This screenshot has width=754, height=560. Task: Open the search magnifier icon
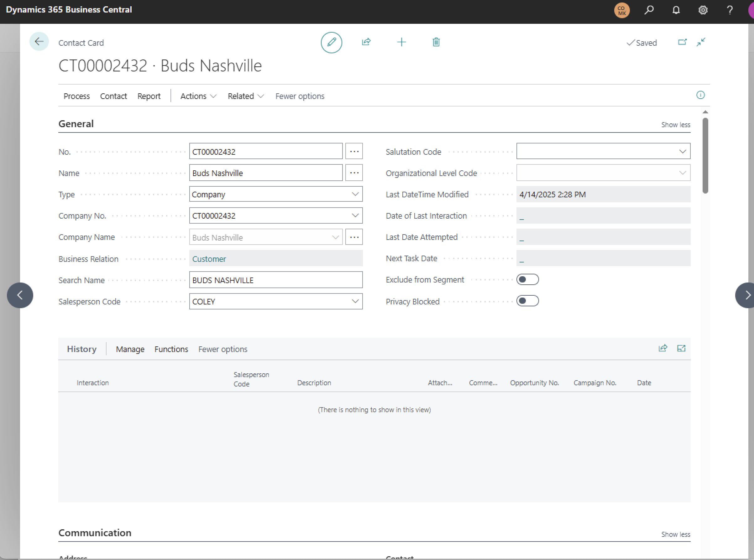pyautogui.click(x=649, y=10)
